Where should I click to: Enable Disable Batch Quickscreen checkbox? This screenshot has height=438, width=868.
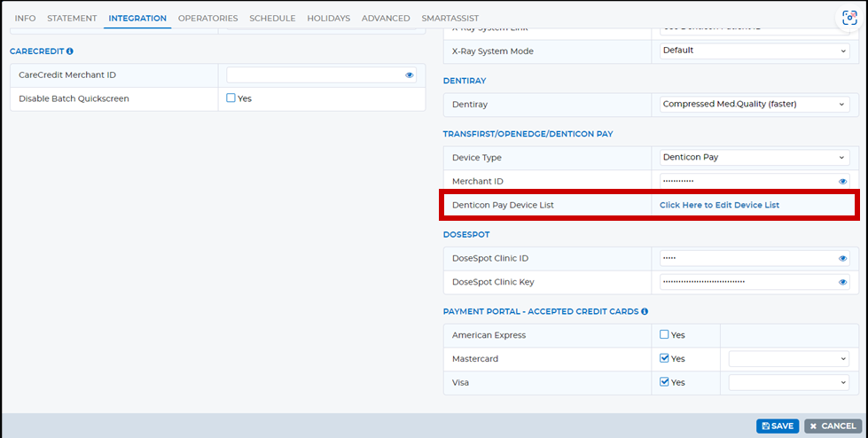pos(231,98)
